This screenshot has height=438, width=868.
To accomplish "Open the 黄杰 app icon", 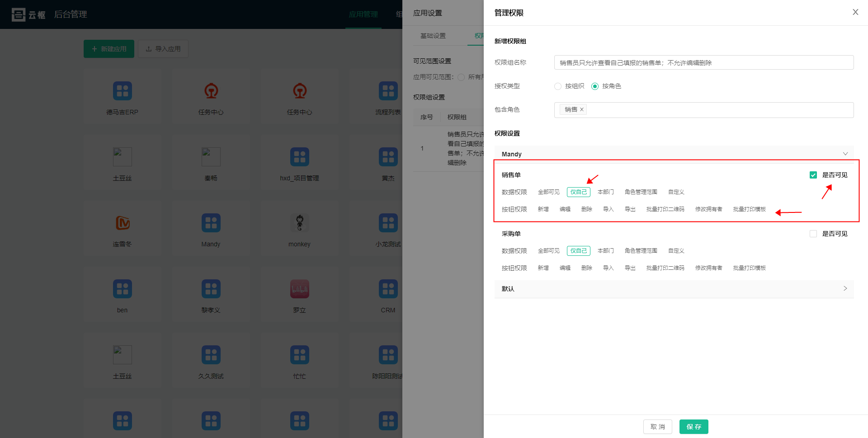I will pyautogui.click(x=388, y=157).
